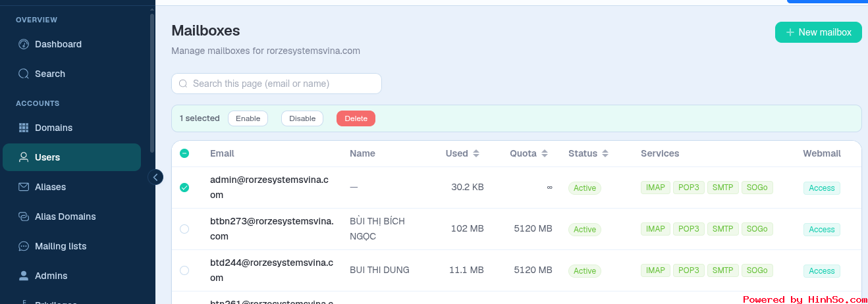Viewport: 868px width, 304px height.
Task: Click the btd244@rorzesystemsvina.com email
Action: pos(272,270)
